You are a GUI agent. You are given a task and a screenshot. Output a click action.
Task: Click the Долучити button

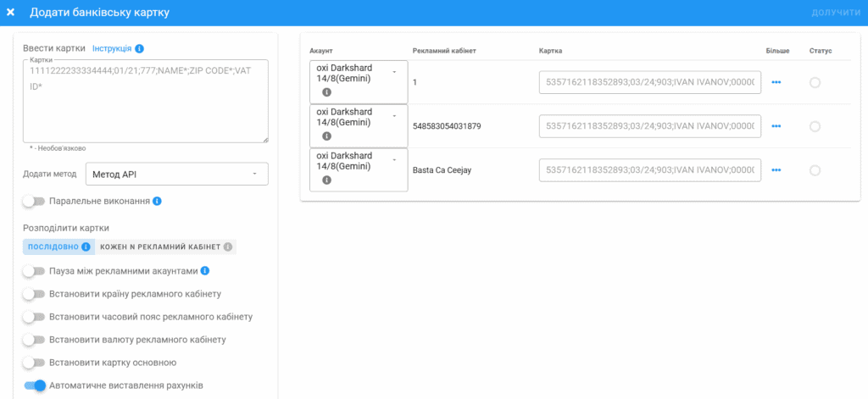click(836, 12)
